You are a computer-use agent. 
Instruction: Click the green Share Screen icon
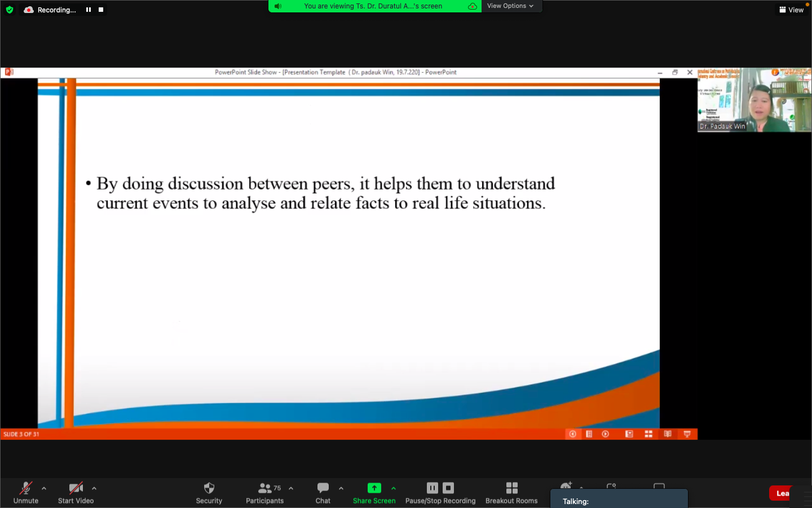click(x=374, y=488)
